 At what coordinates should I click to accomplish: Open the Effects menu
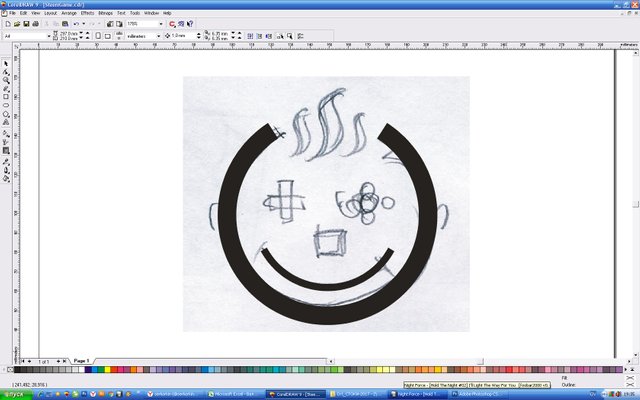coord(87,13)
